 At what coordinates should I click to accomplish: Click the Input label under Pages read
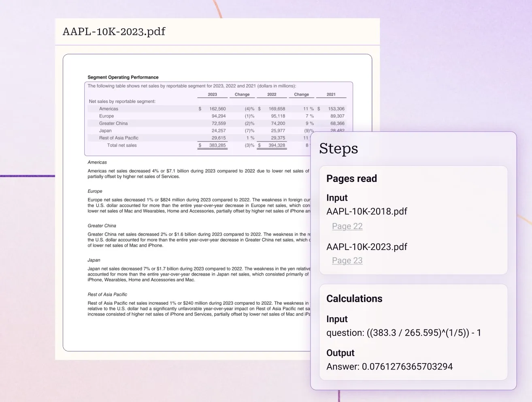click(x=337, y=198)
